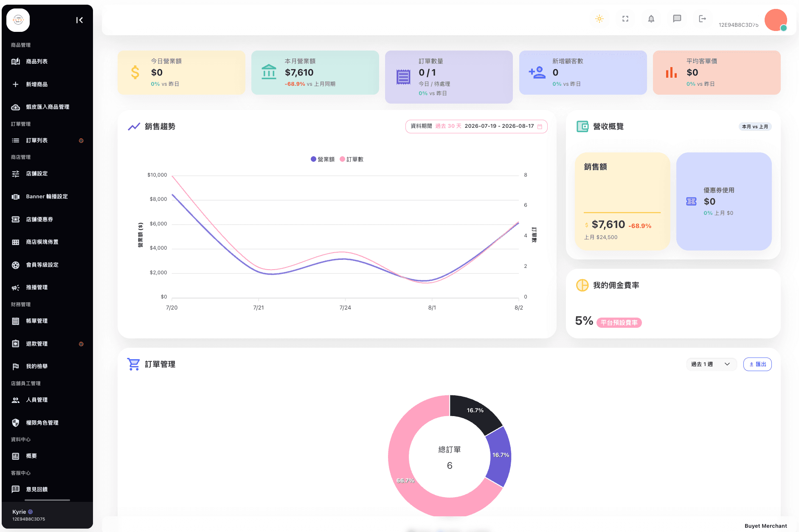Go to 新增商品 menu item
Viewport: 799px width, 532px height.
point(47,84)
